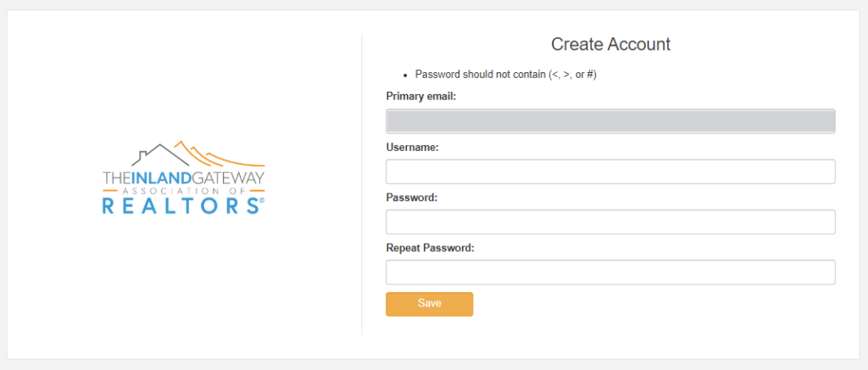The image size is (868, 370).
Task: Focus the Password input field
Action: click(x=610, y=222)
